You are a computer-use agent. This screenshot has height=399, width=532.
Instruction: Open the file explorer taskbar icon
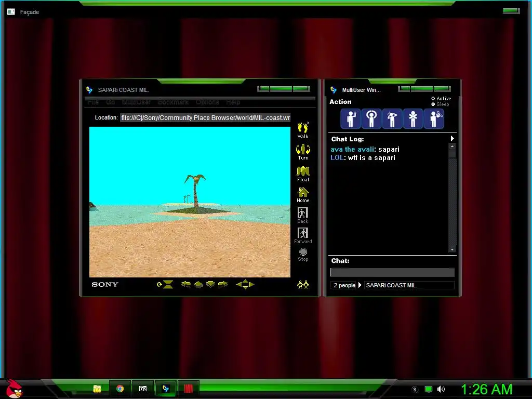click(x=97, y=389)
